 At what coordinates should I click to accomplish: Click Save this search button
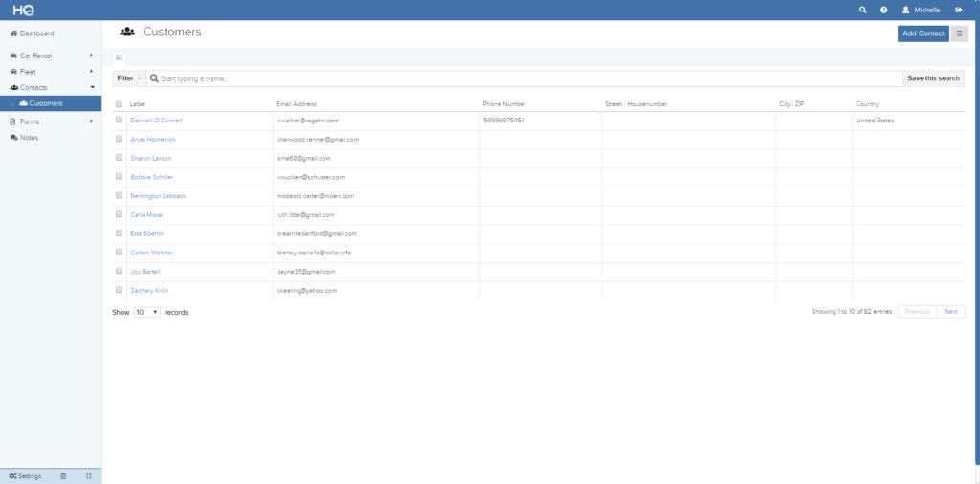click(933, 78)
